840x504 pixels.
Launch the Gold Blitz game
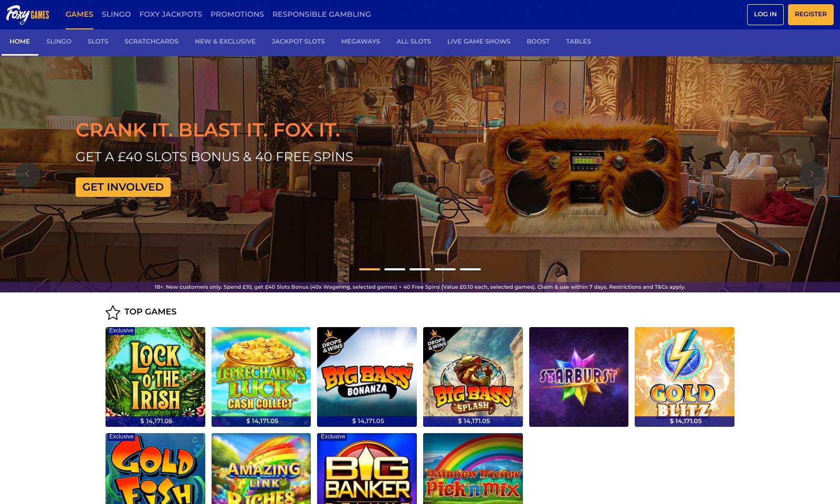pos(684,373)
